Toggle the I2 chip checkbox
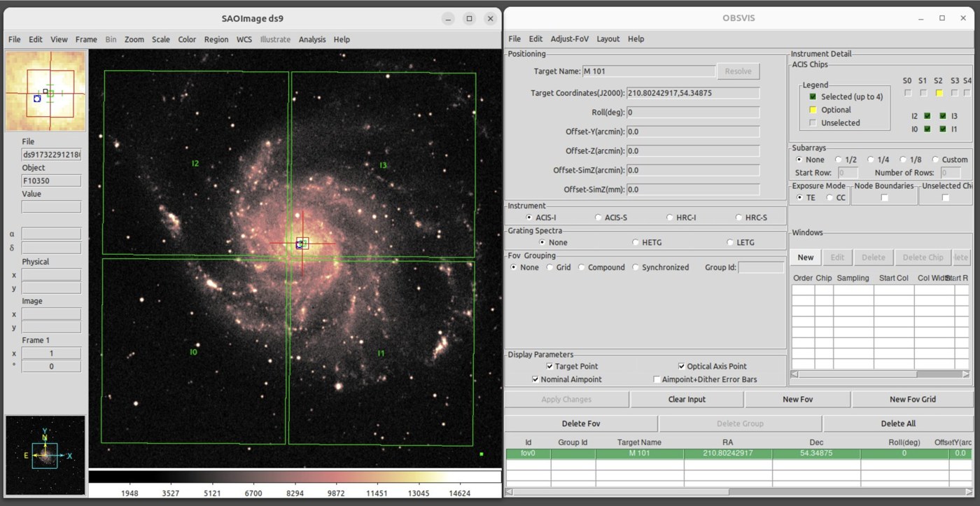980x506 pixels. [x=927, y=115]
